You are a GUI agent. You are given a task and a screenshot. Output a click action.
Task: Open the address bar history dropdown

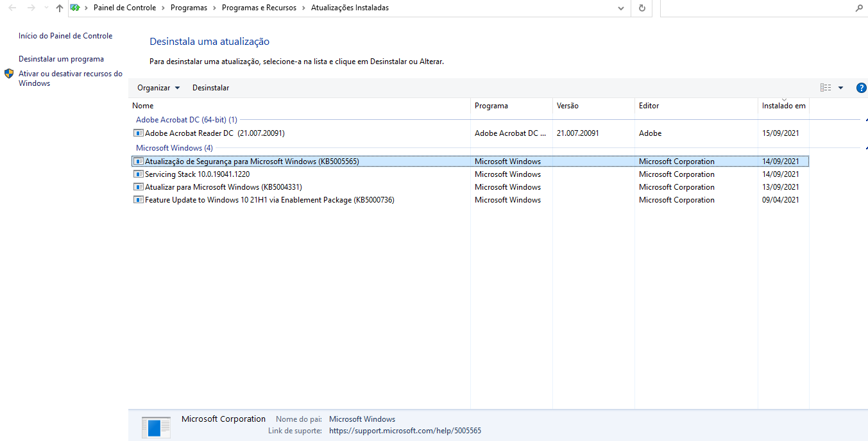pos(620,8)
